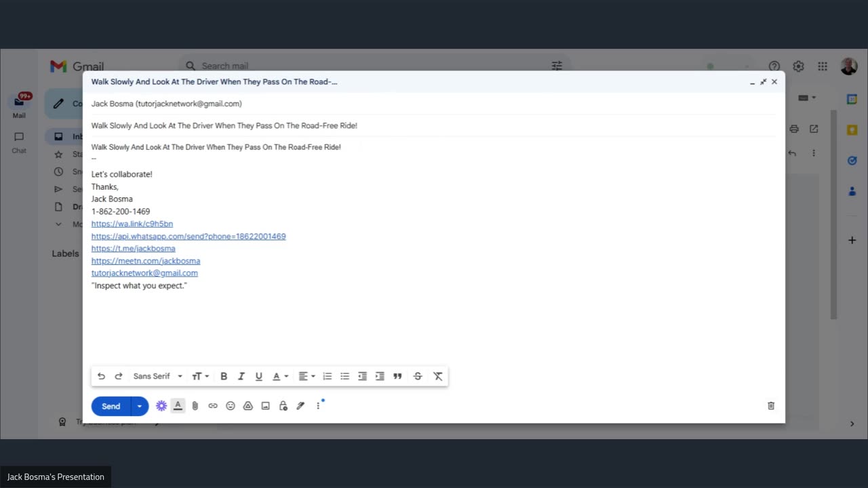Open the t.me/jackbosma link
Image resolution: width=868 pixels, height=488 pixels.
pyautogui.click(x=134, y=249)
